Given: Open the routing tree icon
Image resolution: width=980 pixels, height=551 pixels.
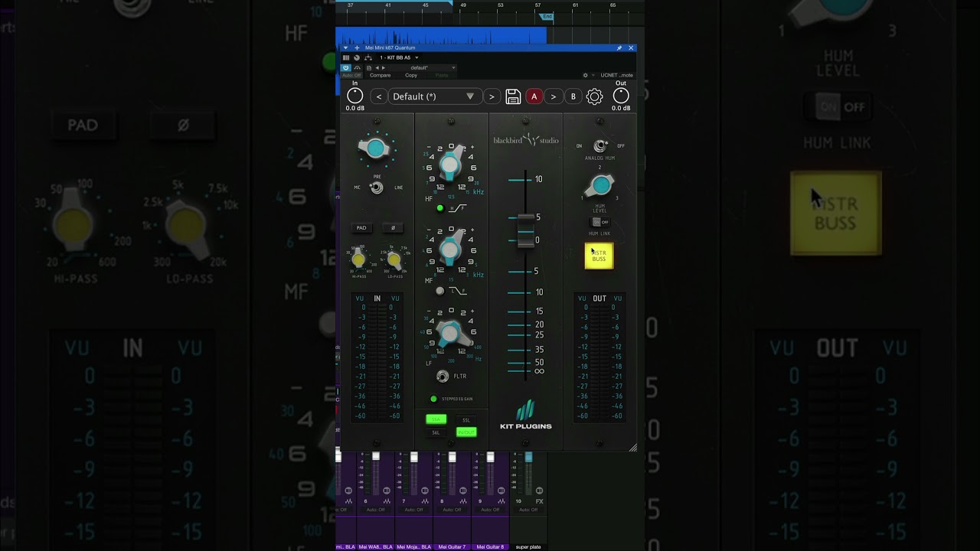Looking at the screenshot, I should [368, 57].
